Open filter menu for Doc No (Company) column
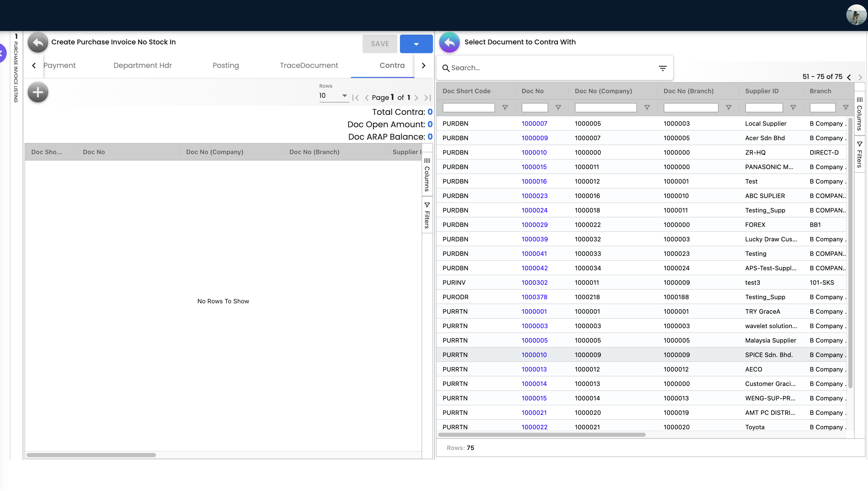The width and height of the screenshot is (868, 491). (647, 107)
